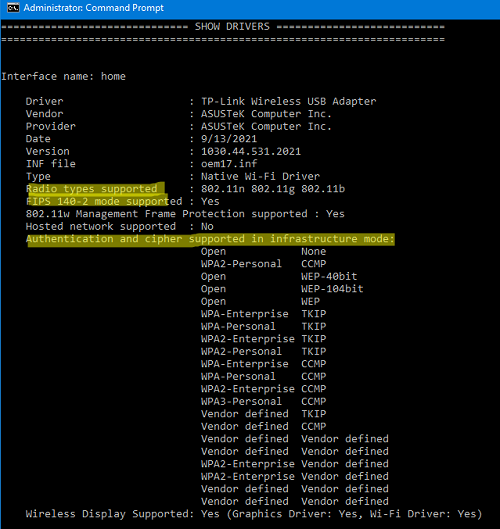This screenshot has width=500, height=529.
Task: Click the 'WPA-Enterprise' entry paired with CCMP
Action: pos(245,363)
